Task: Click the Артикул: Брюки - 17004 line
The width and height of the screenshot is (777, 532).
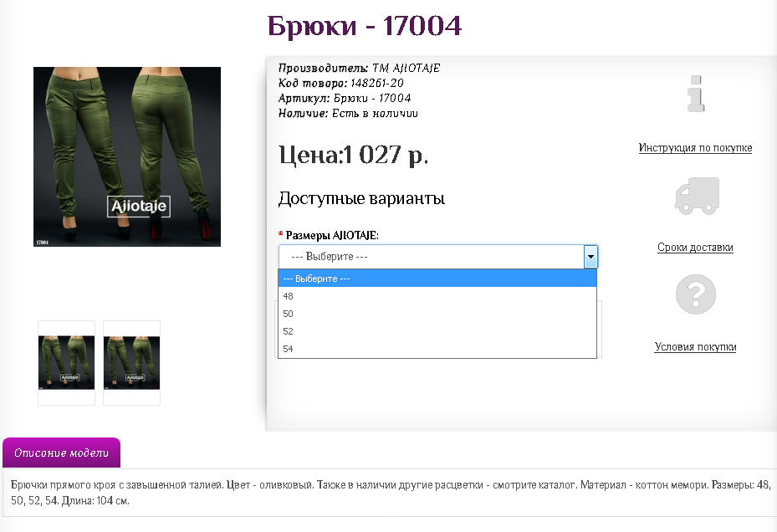Action: click(x=345, y=98)
